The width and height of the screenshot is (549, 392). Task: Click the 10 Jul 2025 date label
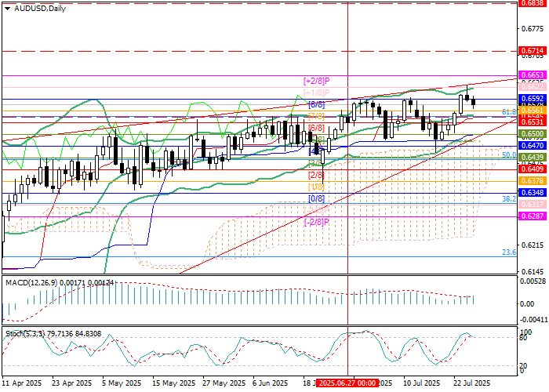click(421, 383)
